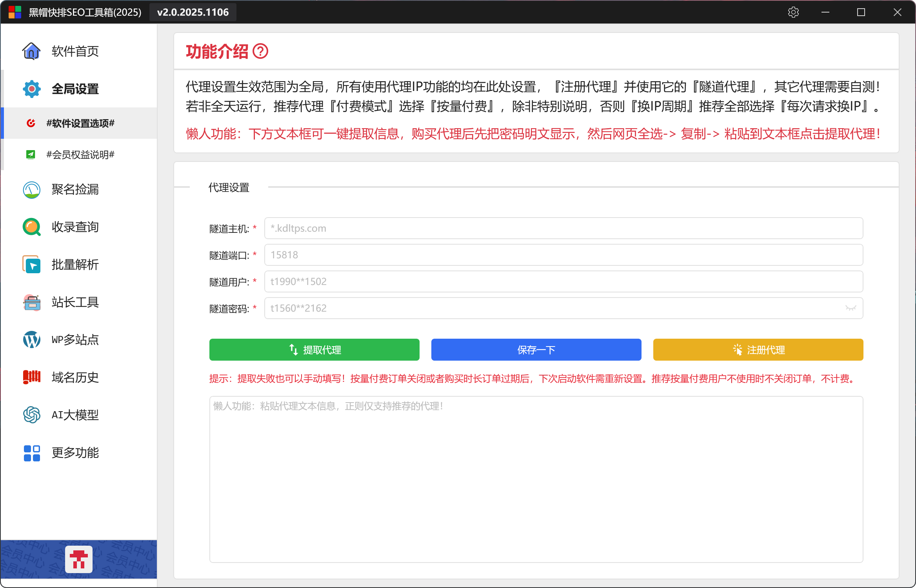Image resolution: width=916 pixels, height=588 pixels.
Task: Click the blue 保存一下 button
Action: point(536,350)
